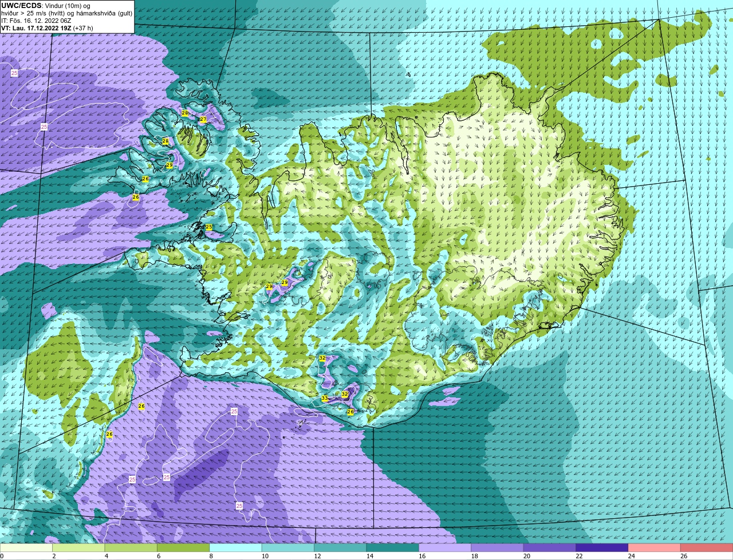Click the salmon legend swatch above 26 m/s
733x560 pixels.
(707, 548)
